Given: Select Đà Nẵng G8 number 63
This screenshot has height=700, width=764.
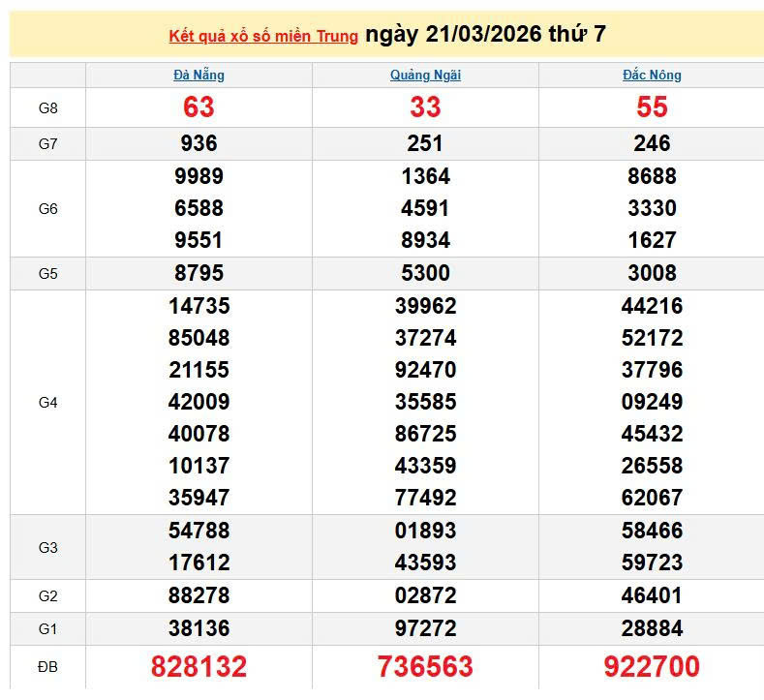Looking at the screenshot, I should [199, 107].
